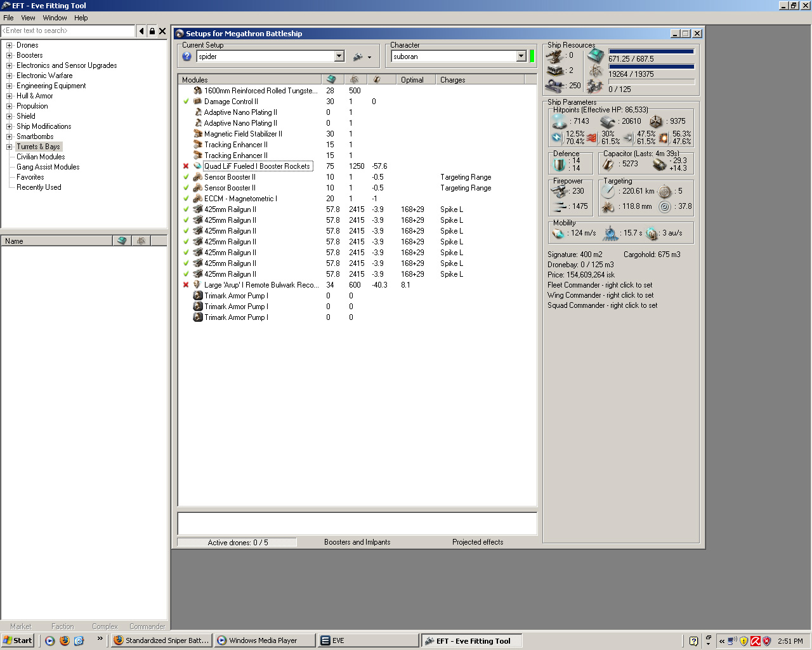Image resolution: width=812 pixels, height=650 pixels.
Task: Click the EM resistance icon
Action: pos(557,138)
